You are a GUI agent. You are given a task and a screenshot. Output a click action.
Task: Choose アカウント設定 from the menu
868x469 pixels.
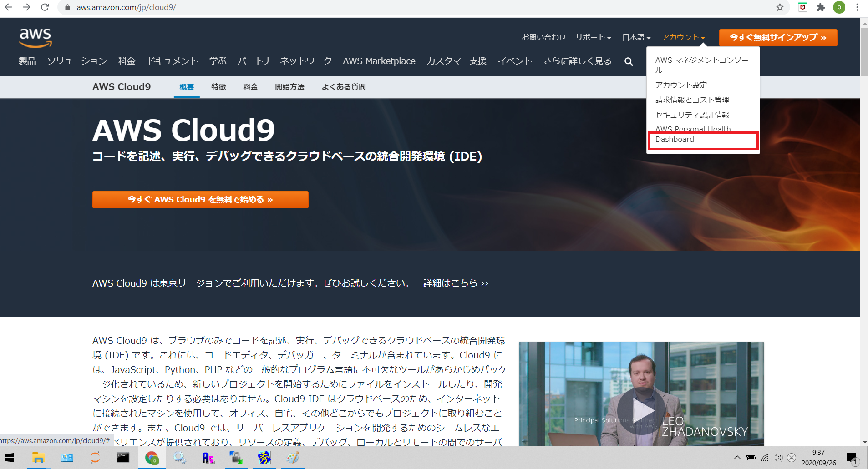pos(681,85)
